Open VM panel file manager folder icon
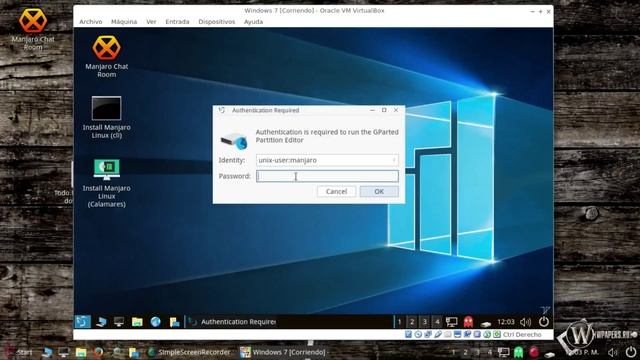The width and height of the screenshot is (640, 360). [x=137, y=322]
